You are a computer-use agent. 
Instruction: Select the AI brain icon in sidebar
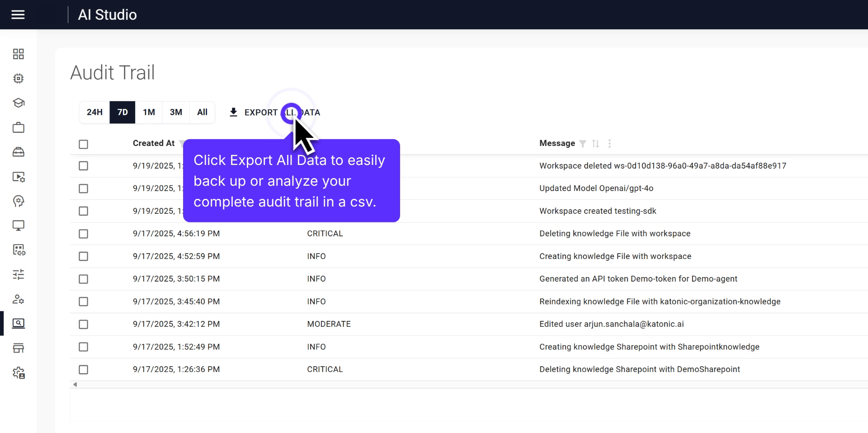point(19,202)
